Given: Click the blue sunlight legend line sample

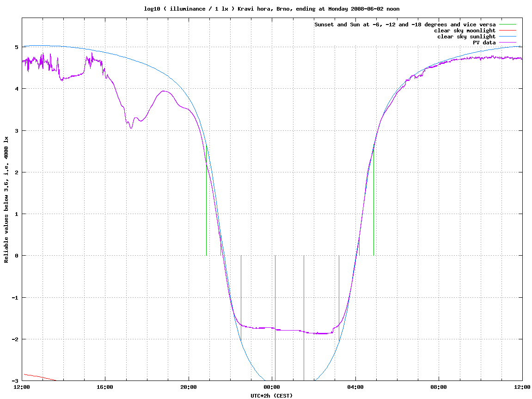Looking at the screenshot, I should [507, 37].
